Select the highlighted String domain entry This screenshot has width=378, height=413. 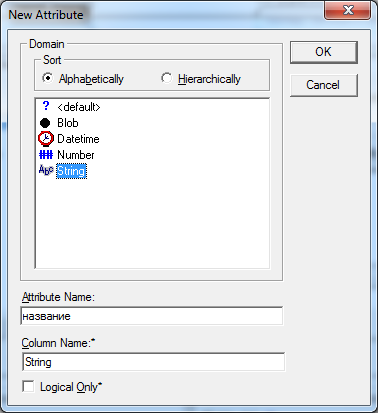pos(71,171)
